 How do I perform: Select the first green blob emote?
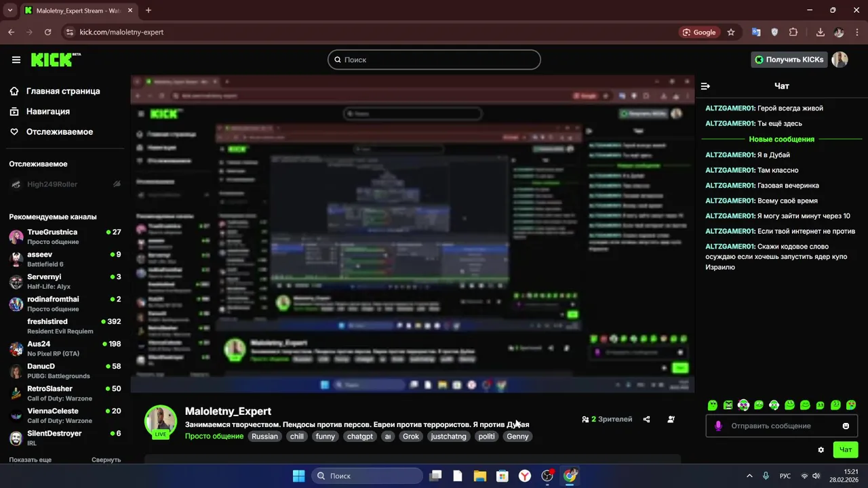pos(712,405)
